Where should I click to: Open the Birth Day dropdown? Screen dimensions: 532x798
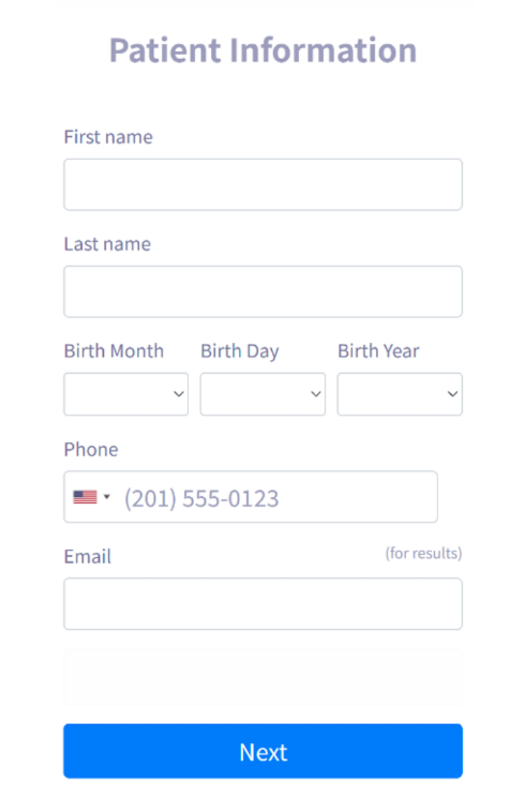[x=263, y=394]
